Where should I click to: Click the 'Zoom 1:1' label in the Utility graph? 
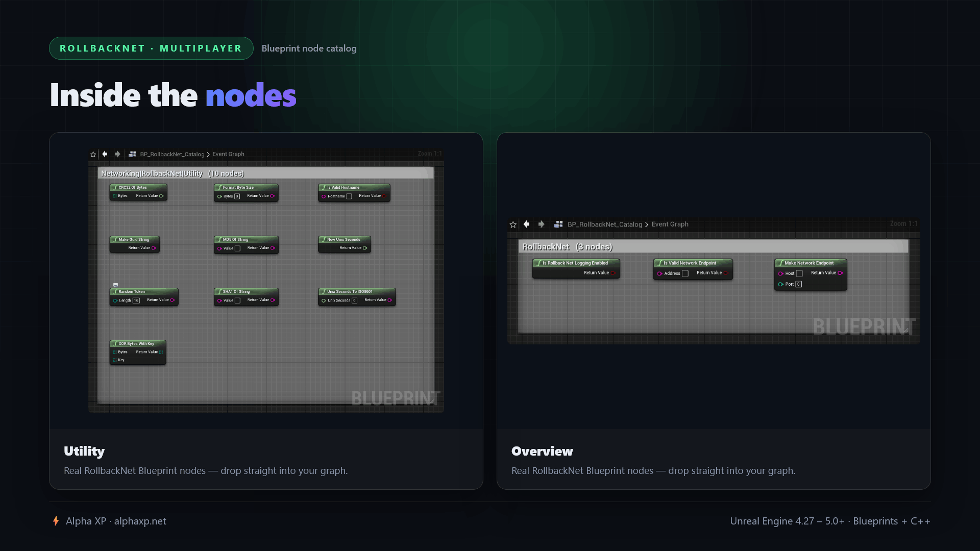pyautogui.click(x=430, y=154)
